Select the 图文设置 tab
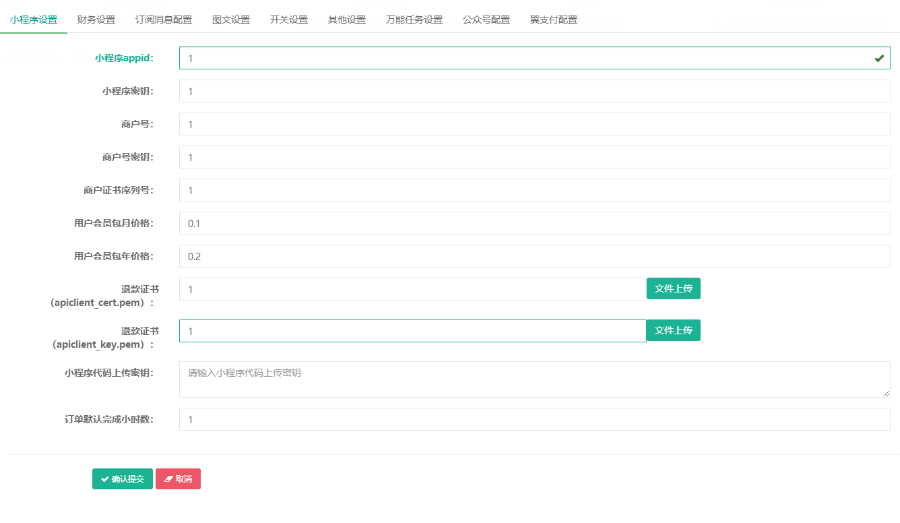The image size is (900, 523). tap(231, 20)
